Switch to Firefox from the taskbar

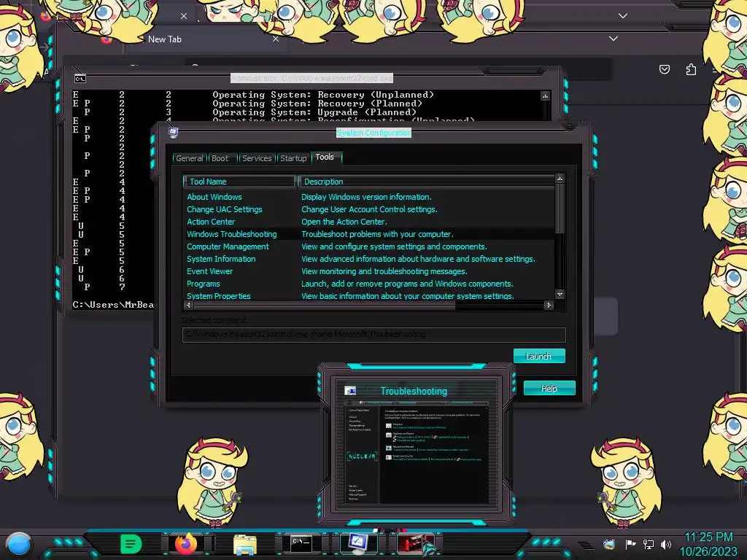coord(186,543)
